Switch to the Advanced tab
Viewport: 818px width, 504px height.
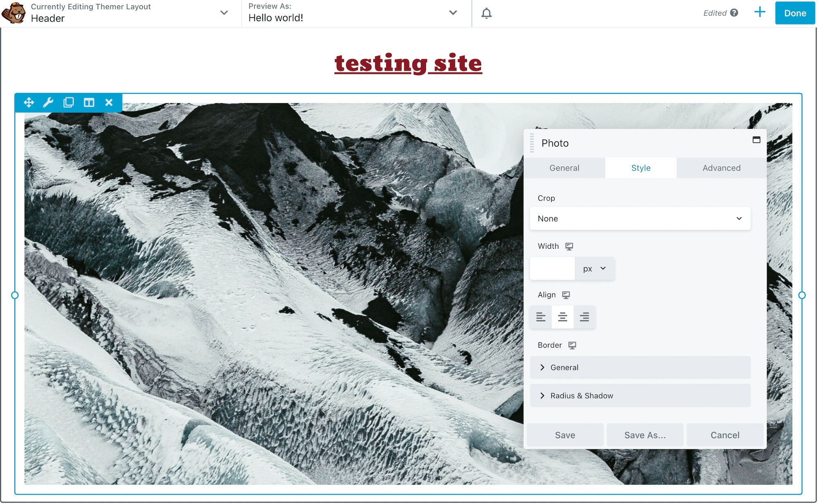point(721,168)
